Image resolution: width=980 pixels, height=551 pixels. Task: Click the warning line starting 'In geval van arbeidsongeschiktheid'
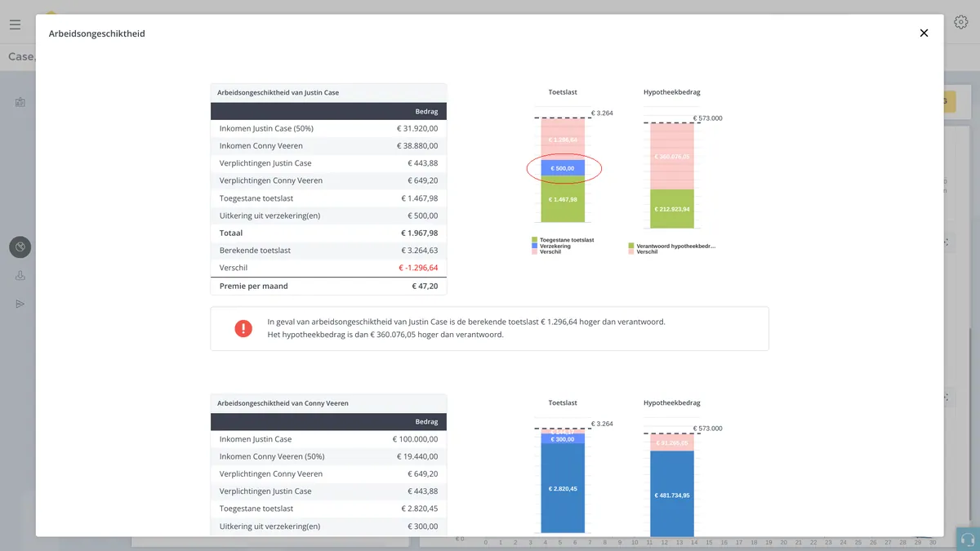coord(466,322)
